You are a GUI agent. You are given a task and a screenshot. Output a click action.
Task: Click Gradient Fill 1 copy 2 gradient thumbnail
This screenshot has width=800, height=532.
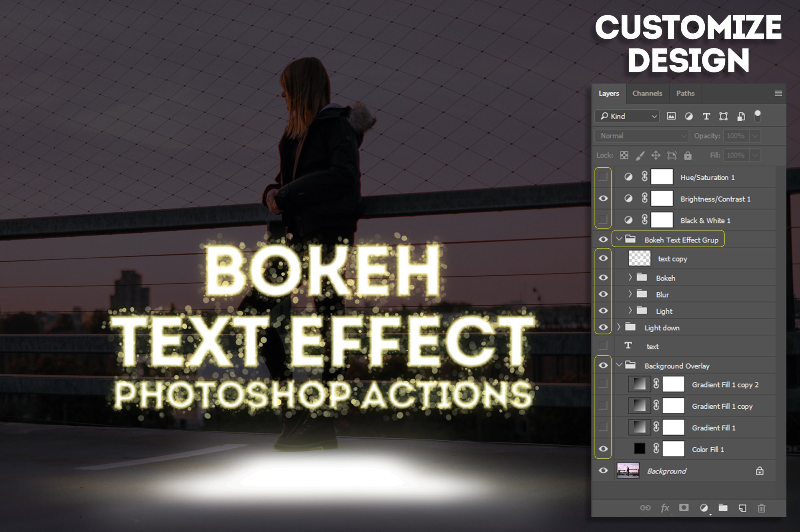[x=639, y=384]
